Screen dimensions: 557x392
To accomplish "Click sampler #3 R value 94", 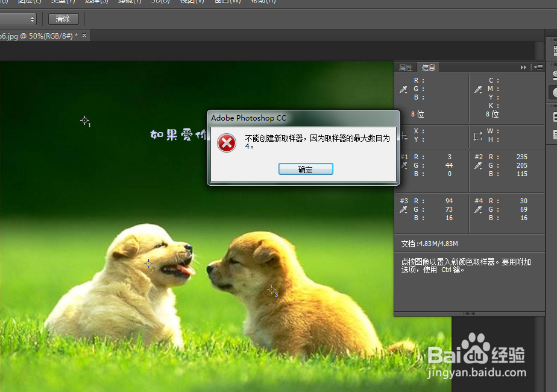I will (x=449, y=201).
